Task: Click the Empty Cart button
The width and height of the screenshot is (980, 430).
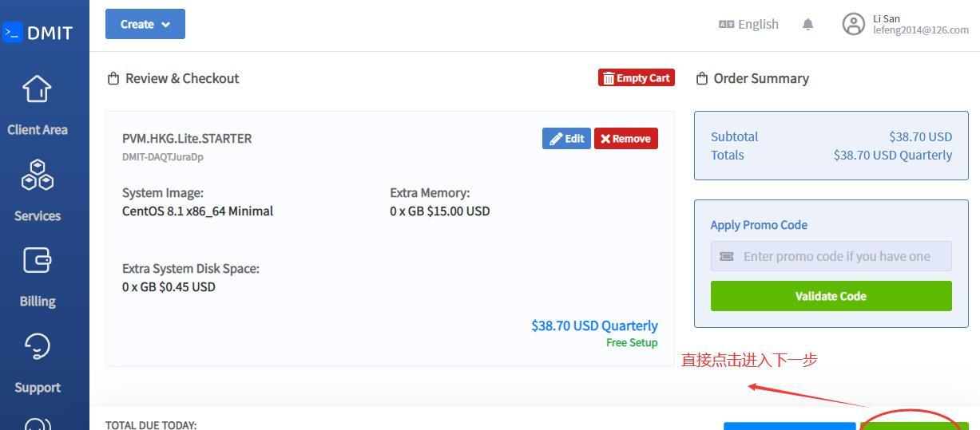Action: pos(637,77)
